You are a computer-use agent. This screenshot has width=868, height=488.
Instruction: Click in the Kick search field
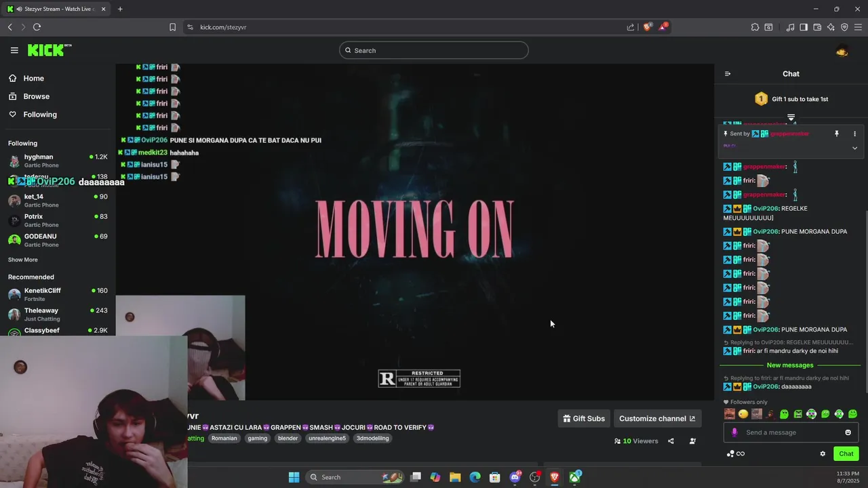click(434, 50)
